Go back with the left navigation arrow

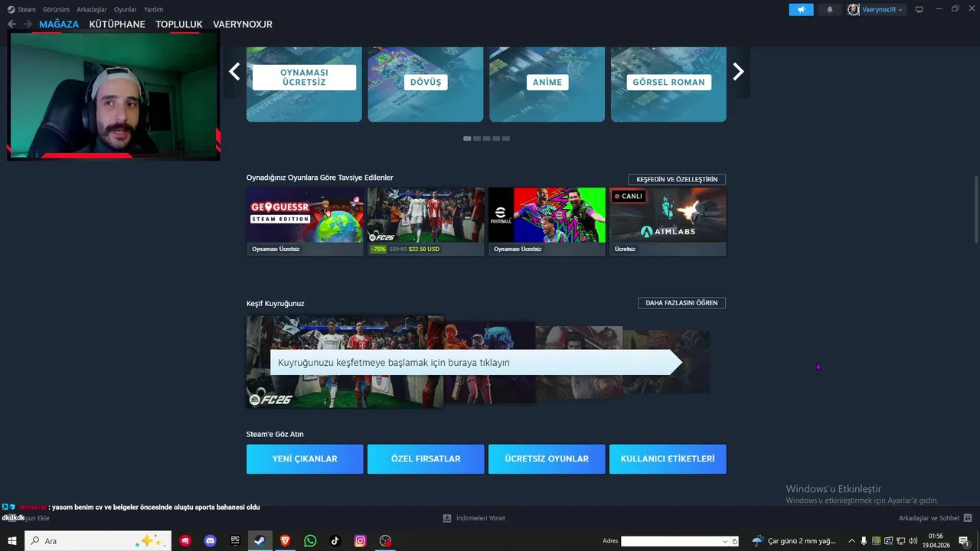tap(11, 24)
